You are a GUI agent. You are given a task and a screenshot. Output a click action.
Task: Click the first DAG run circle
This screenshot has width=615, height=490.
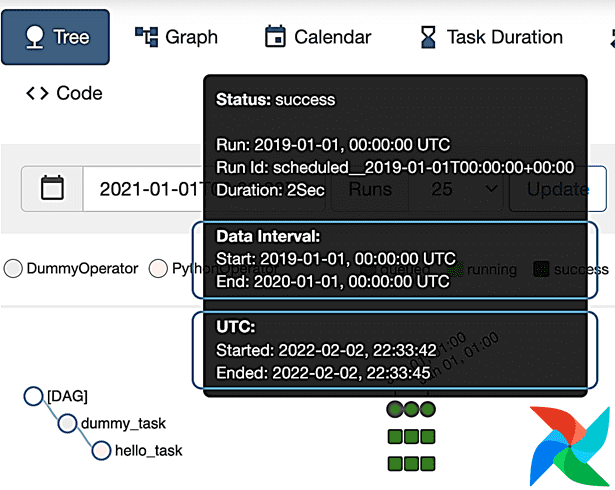point(394,409)
